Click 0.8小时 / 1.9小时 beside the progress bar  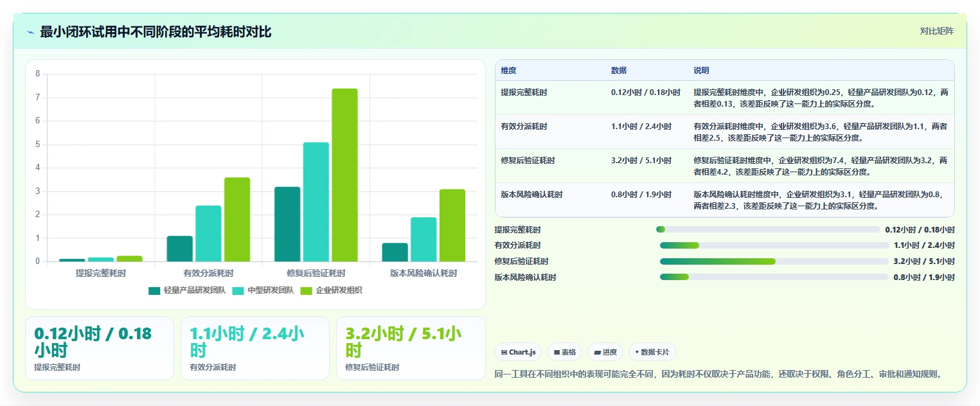point(924,278)
